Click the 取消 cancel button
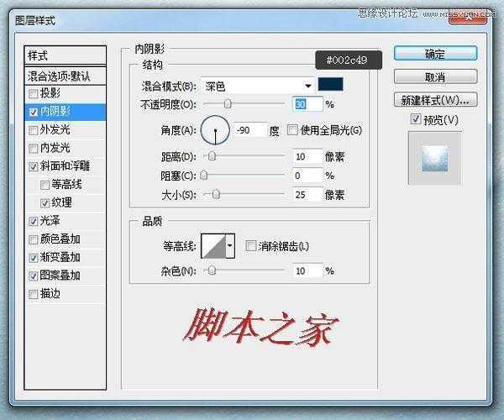The height and width of the screenshot is (420, 504). click(x=434, y=77)
